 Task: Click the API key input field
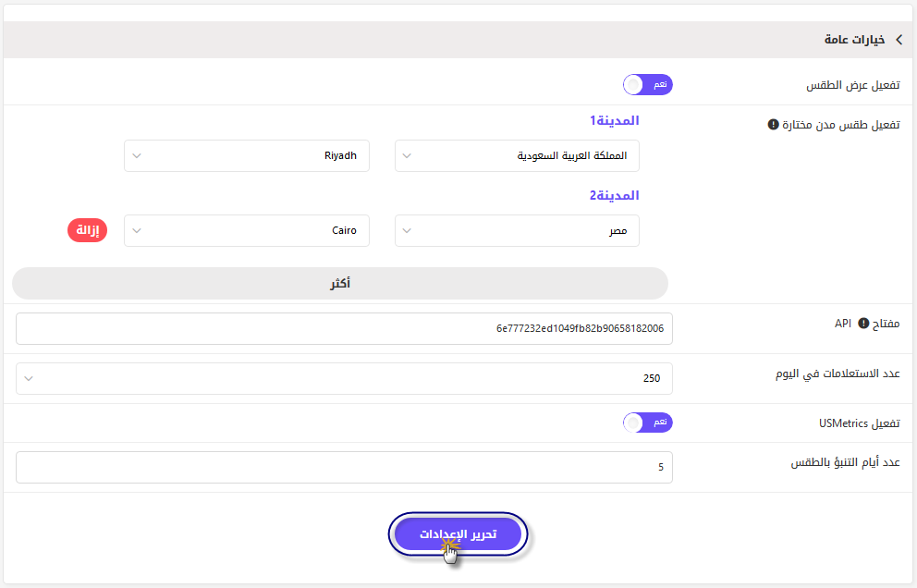344,328
